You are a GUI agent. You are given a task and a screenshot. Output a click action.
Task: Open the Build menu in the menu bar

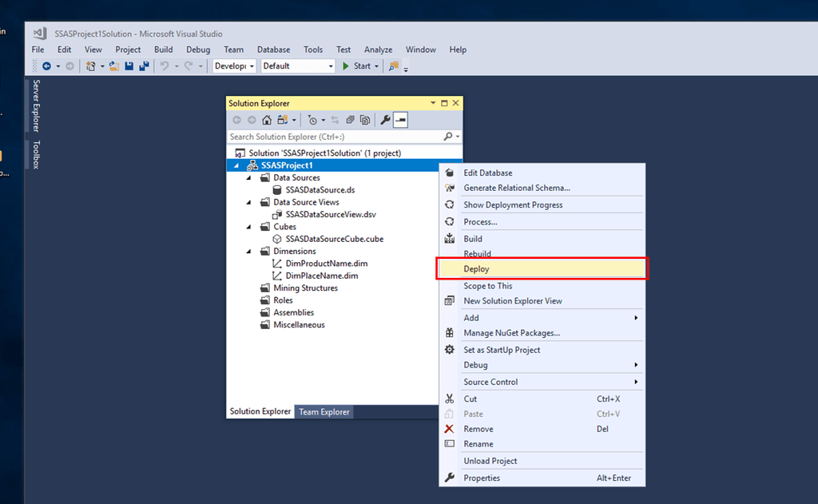163,50
